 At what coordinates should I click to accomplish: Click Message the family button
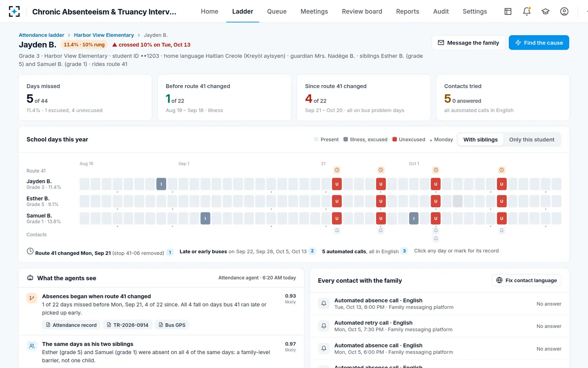pyautogui.click(x=468, y=43)
